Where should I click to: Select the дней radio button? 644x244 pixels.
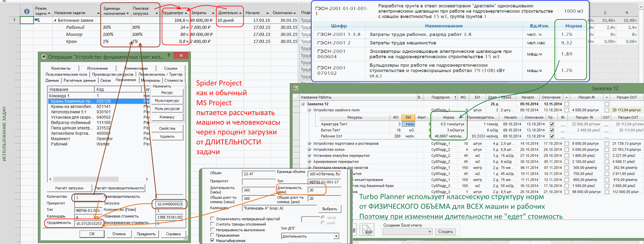coord(323,223)
